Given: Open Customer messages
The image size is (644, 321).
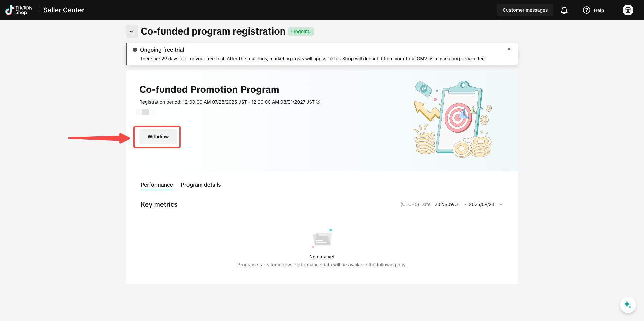Looking at the screenshot, I should tap(525, 10).
